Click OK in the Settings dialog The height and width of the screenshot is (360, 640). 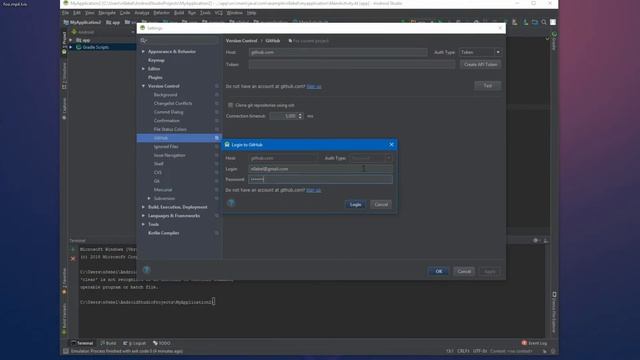coord(438,271)
